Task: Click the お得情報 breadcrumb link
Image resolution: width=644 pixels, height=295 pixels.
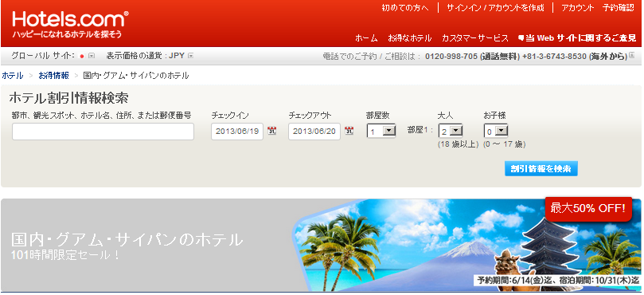Action: [x=54, y=76]
